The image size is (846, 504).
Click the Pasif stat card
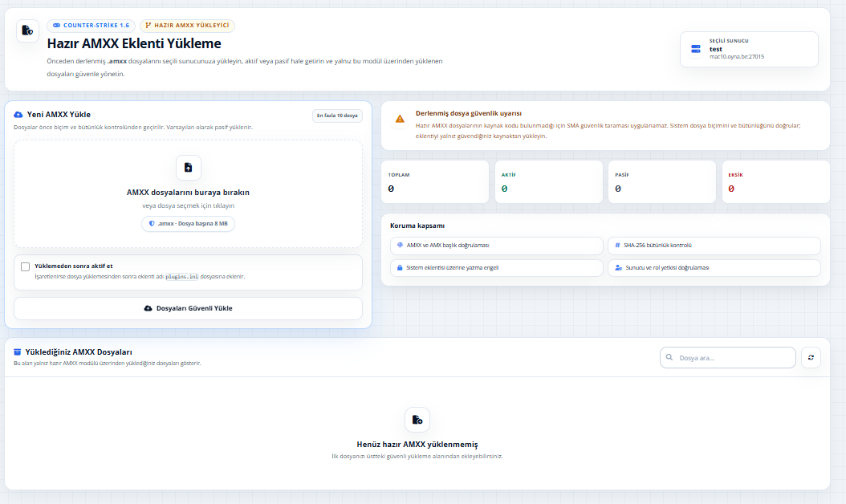[x=662, y=182]
